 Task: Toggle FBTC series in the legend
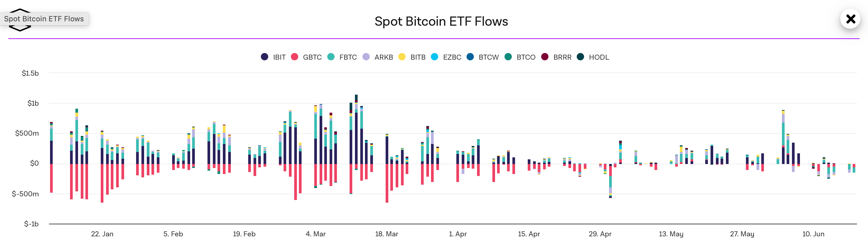[348, 57]
